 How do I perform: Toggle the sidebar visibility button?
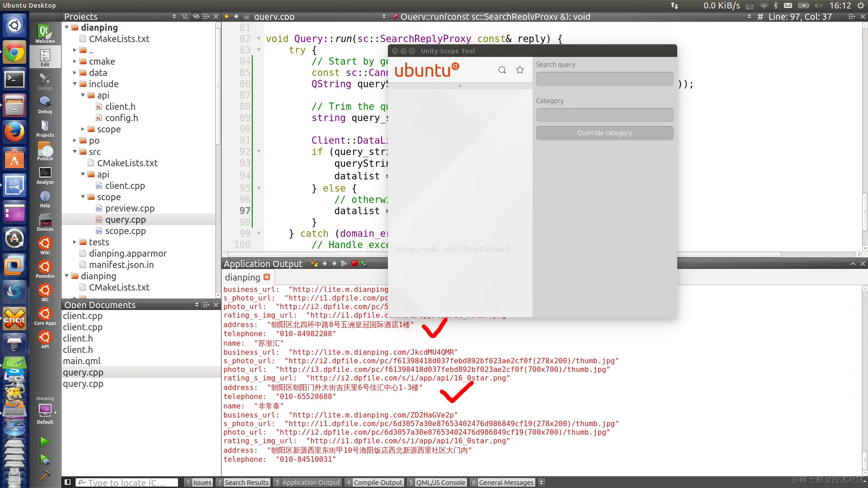67,482
